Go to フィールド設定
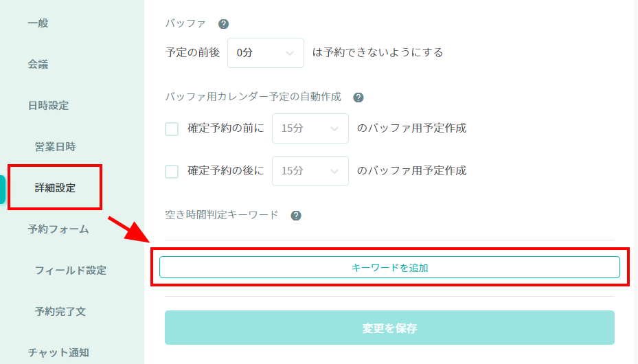 coord(71,271)
